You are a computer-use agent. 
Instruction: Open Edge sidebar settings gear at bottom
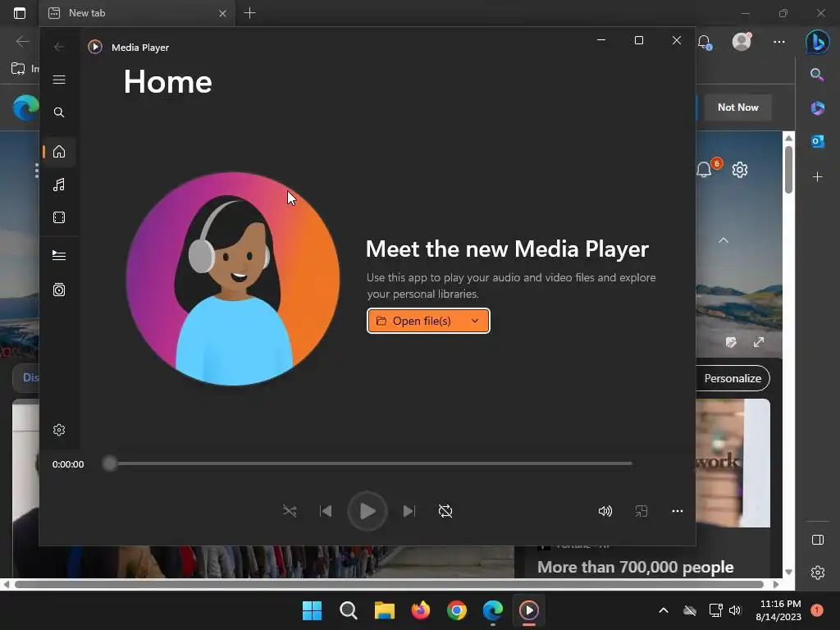[818, 573]
